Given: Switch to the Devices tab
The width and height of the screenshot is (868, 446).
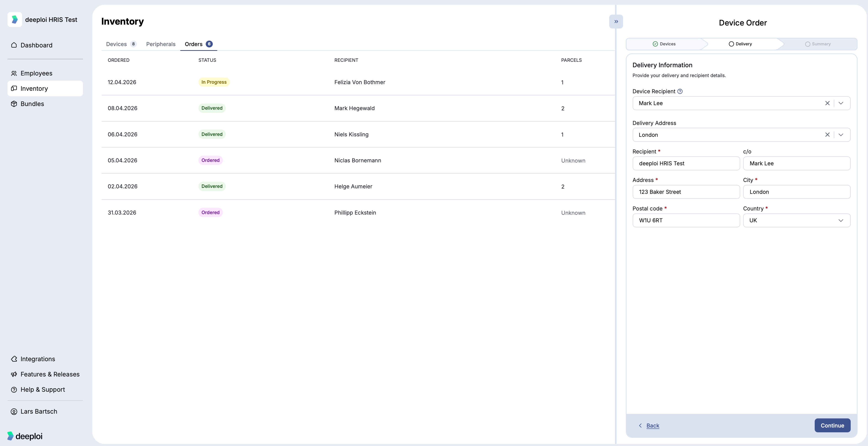Looking at the screenshot, I should (x=121, y=44).
